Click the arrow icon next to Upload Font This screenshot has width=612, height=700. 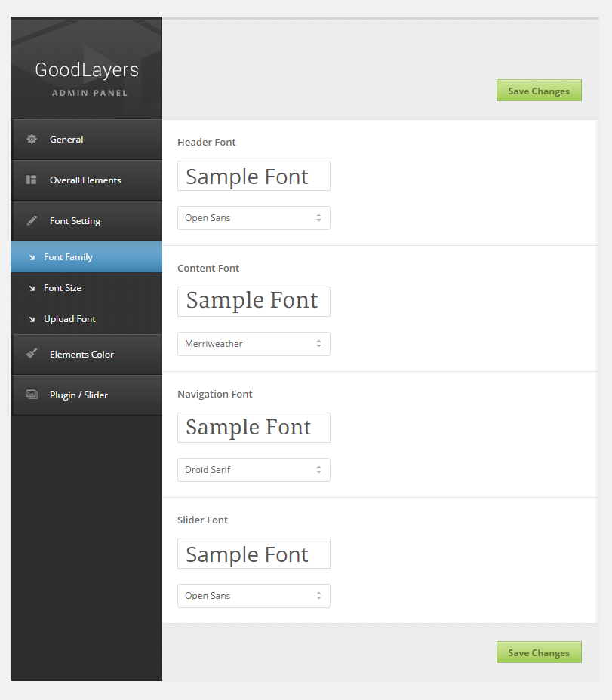click(32, 319)
